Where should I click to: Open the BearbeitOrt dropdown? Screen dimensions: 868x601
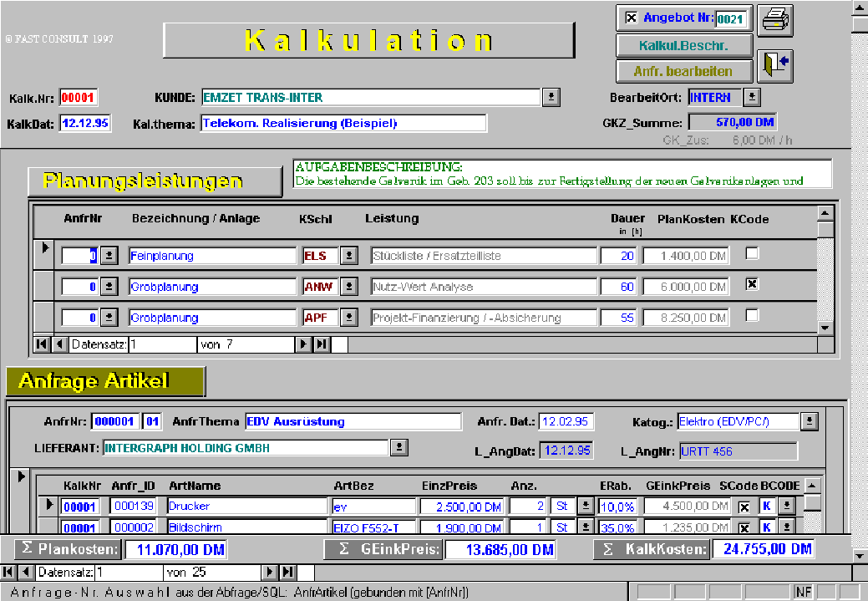click(752, 97)
